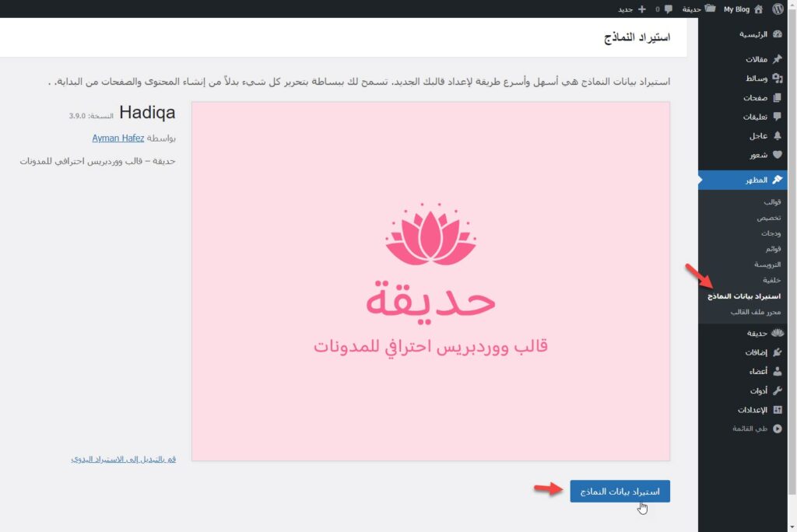Select تخصيص customize submenu
The width and height of the screenshot is (797, 532).
pyautogui.click(x=769, y=218)
